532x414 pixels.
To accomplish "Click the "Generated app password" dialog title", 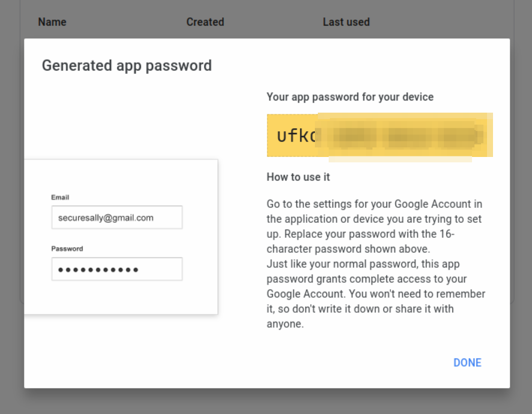I will click(x=127, y=65).
